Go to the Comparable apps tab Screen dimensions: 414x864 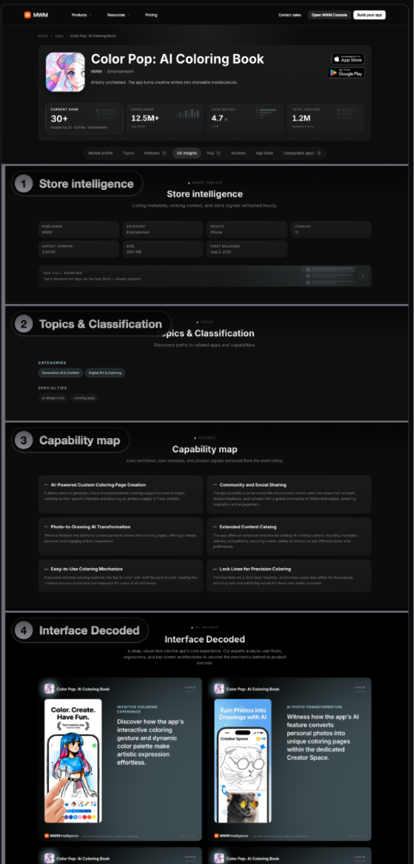coord(302,153)
